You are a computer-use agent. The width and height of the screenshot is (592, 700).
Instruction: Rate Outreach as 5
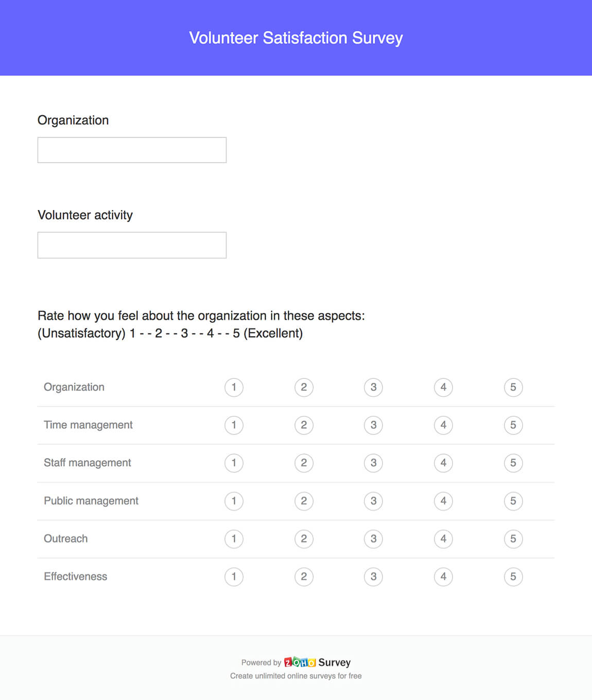(x=513, y=539)
